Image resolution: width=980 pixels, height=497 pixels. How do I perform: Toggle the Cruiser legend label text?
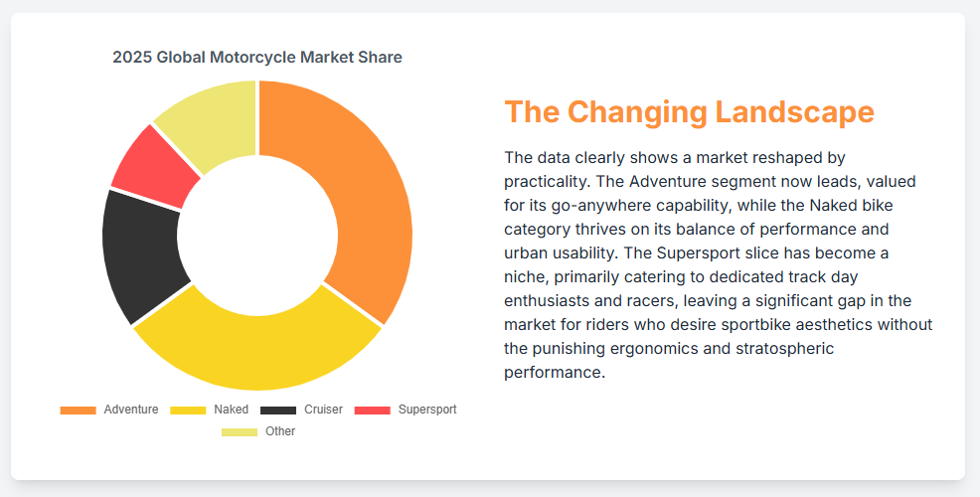click(323, 410)
